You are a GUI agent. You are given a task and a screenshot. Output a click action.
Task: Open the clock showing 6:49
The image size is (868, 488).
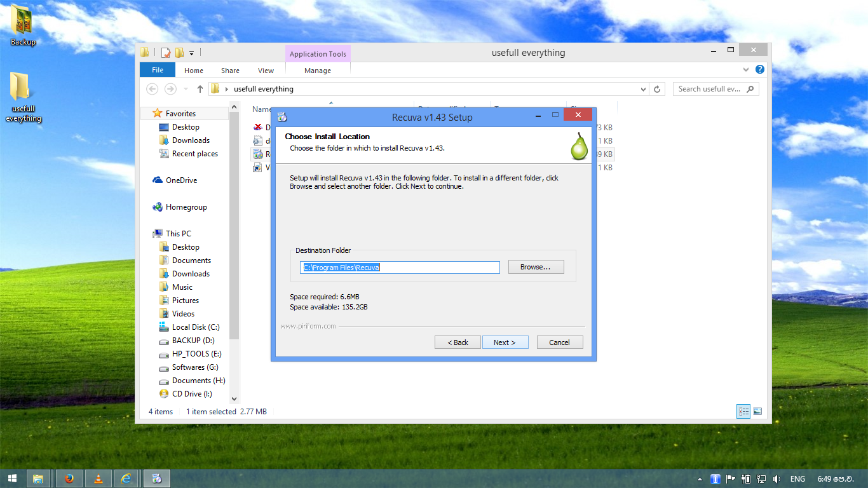coord(834,479)
